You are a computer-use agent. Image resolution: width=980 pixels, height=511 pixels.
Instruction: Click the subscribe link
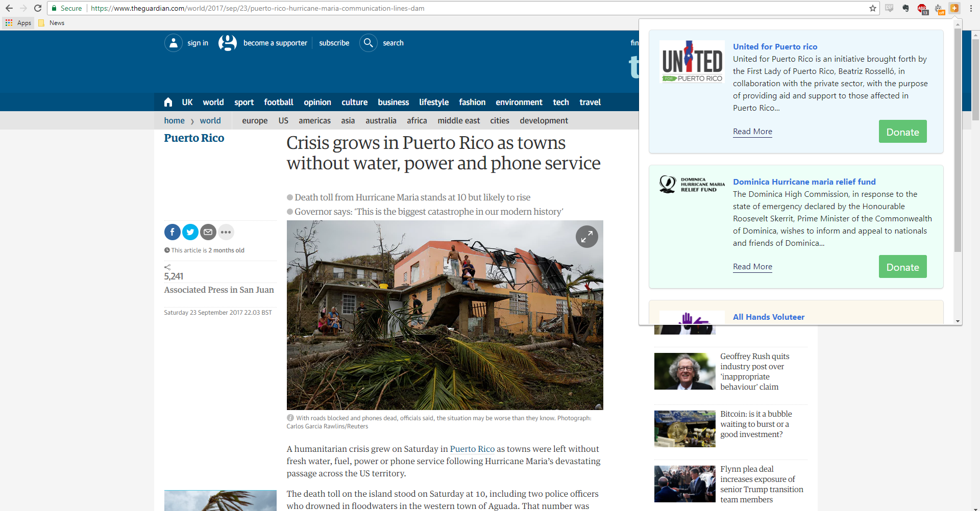tap(334, 43)
